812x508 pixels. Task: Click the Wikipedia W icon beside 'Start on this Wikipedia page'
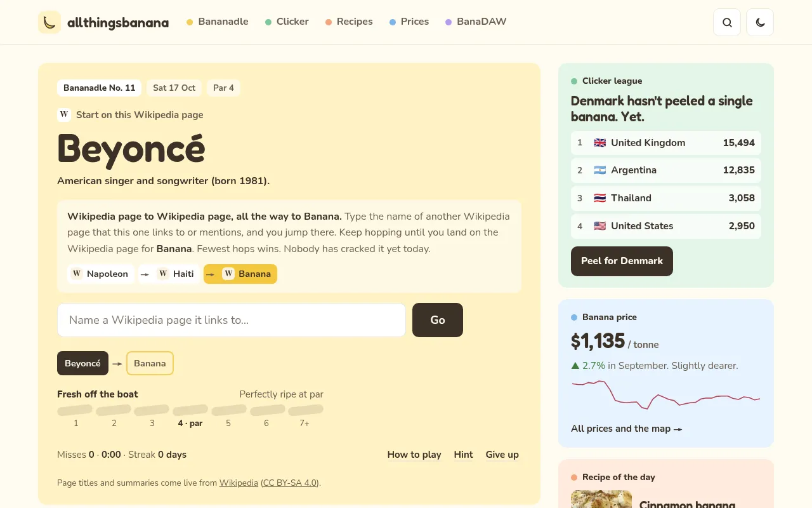click(x=63, y=115)
